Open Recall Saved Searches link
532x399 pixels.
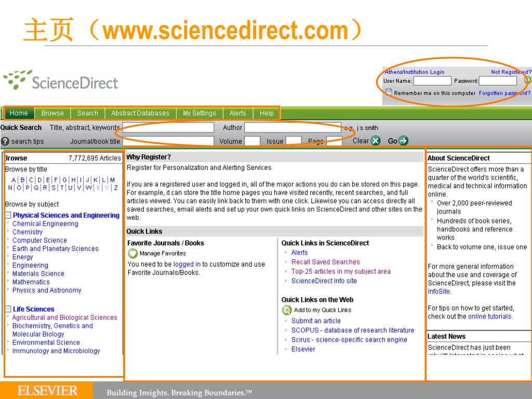[326, 262]
